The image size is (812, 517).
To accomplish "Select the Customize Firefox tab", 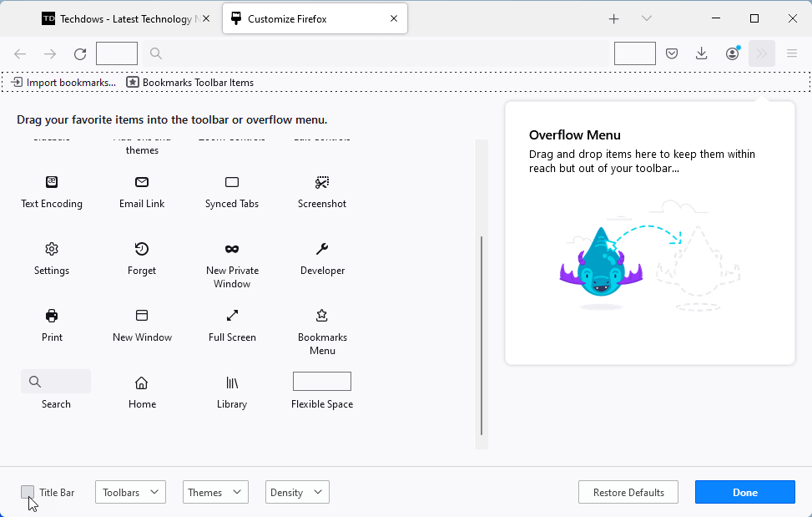I will 315,18.
